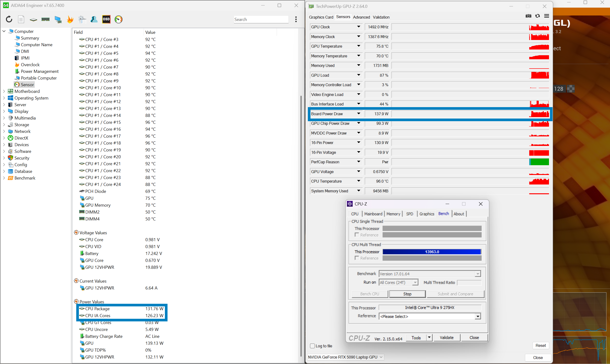610x364 pixels.
Task: Open the GPU-Z hamburger menu
Action: 547,16
